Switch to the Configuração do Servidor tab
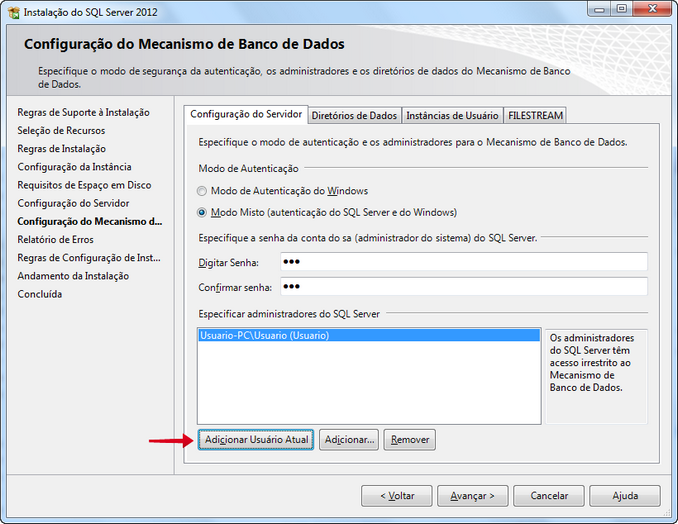 (246, 114)
